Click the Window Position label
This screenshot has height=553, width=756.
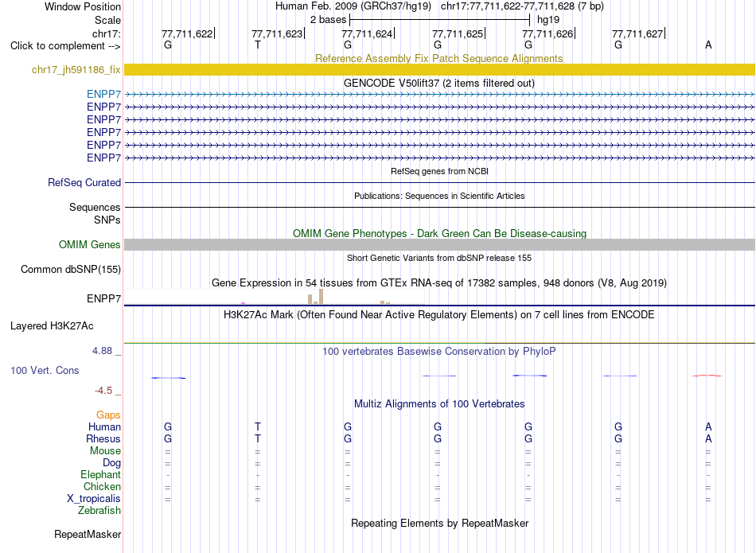coord(83,6)
